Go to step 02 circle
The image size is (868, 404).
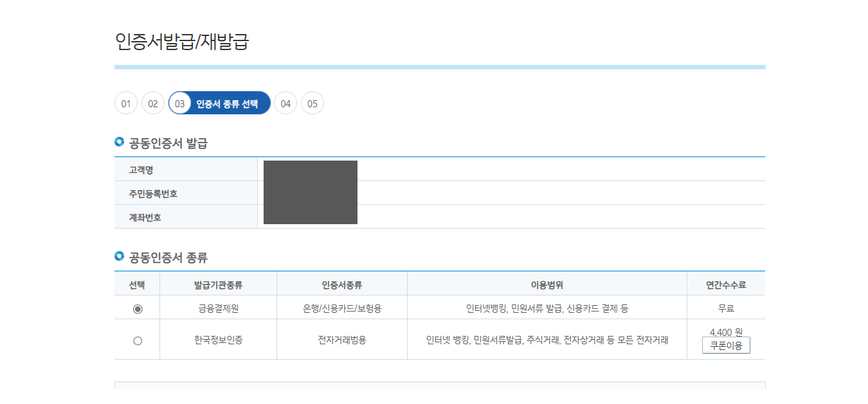point(153,103)
